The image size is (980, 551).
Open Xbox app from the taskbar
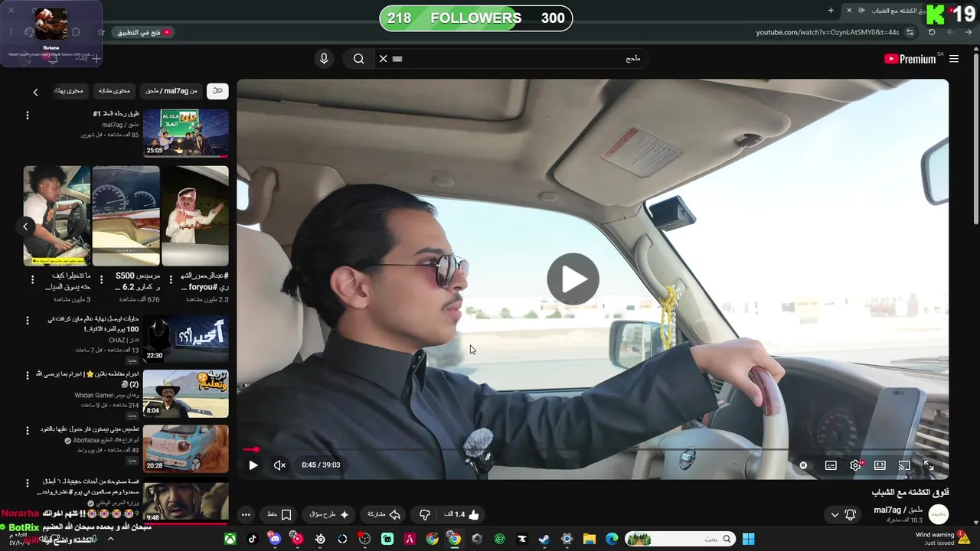point(230,539)
